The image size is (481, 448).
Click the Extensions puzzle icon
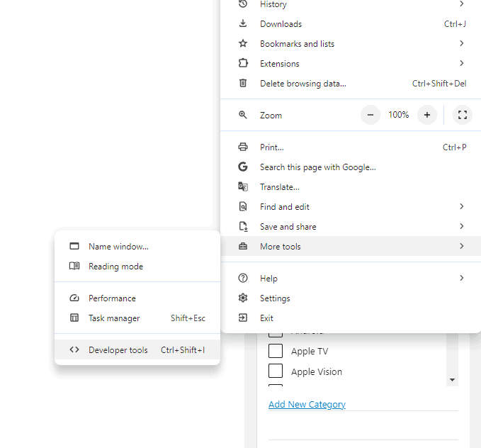243,64
